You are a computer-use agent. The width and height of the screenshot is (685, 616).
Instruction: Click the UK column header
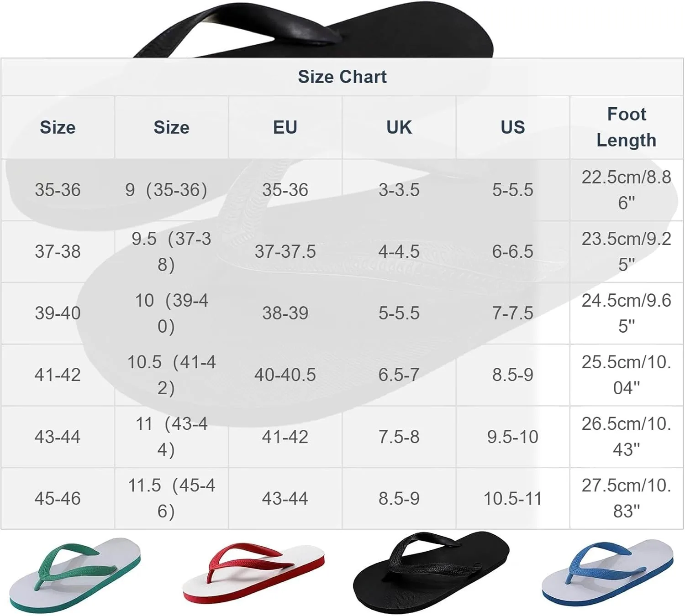point(399,127)
